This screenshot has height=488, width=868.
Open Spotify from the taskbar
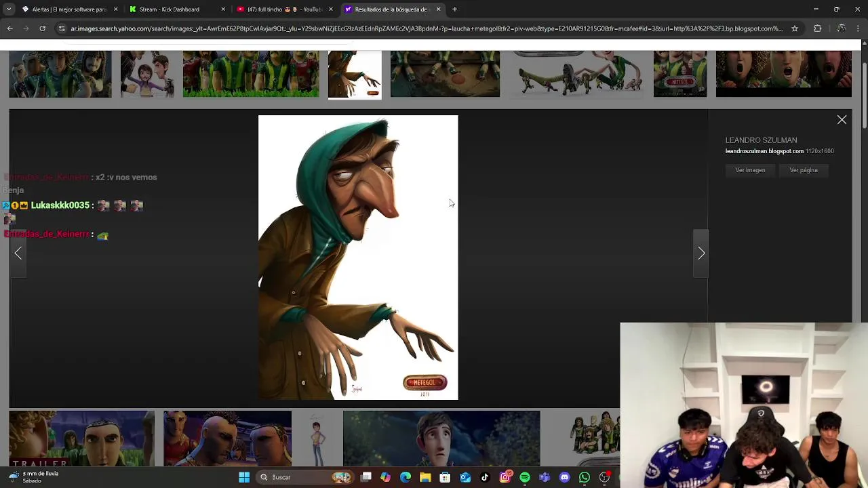pyautogui.click(x=525, y=477)
